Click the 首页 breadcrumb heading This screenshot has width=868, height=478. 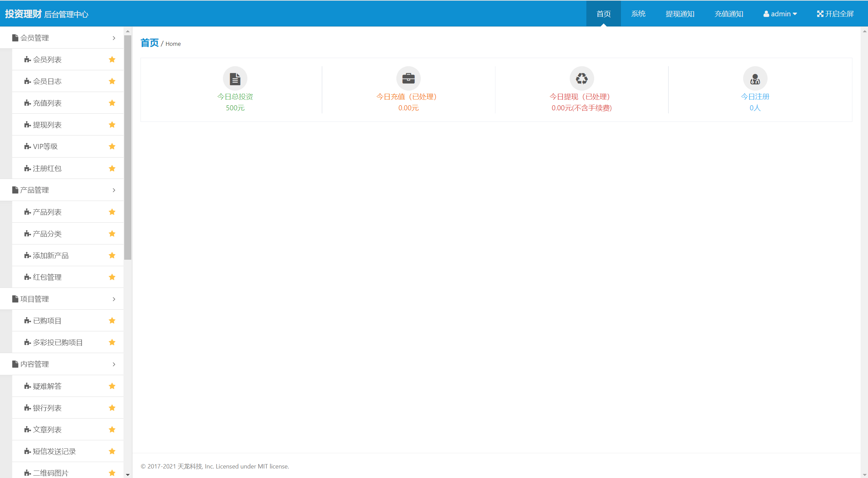click(x=150, y=43)
